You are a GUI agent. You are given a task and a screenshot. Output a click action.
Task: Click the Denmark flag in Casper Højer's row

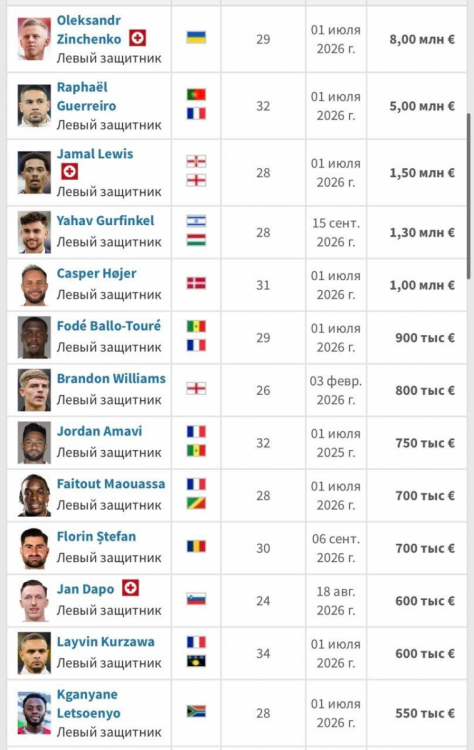pos(196,283)
